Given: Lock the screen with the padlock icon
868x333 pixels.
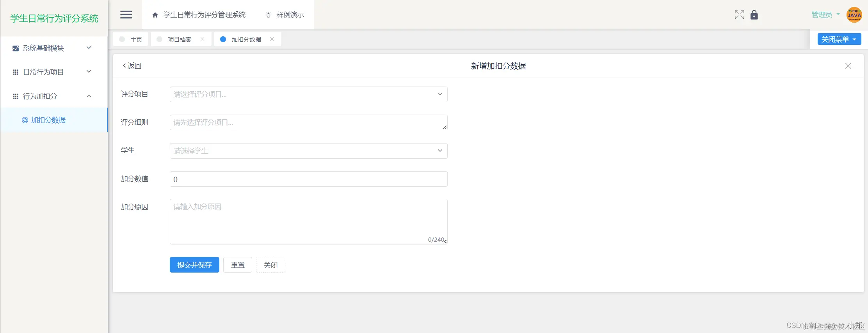Looking at the screenshot, I should [754, 15].
